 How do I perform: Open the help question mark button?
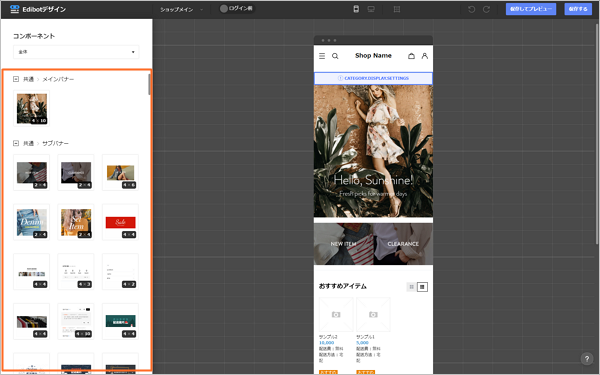click(x=587, y=359)
